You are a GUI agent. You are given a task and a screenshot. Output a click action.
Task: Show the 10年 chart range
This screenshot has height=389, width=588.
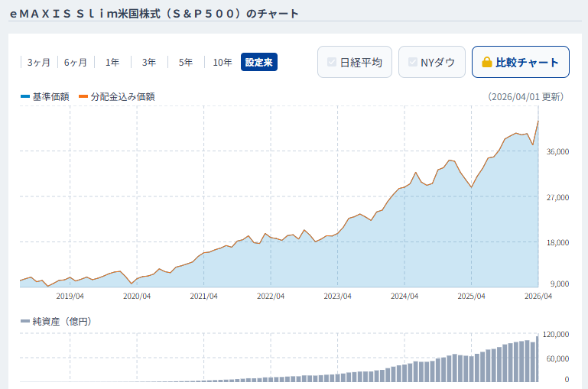click(223, 62)
